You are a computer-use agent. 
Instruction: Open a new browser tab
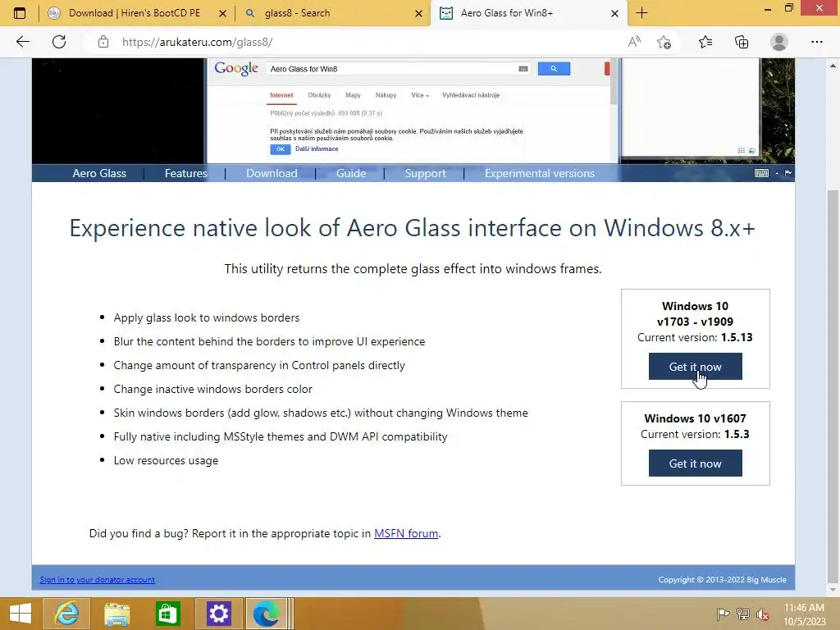641,13
